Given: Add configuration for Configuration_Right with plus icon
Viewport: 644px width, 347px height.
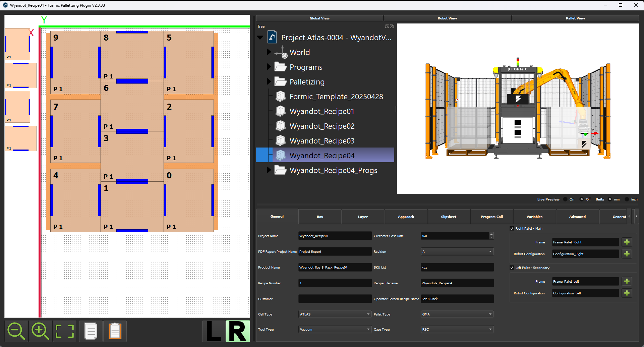Looking at the screenshot, I should click(627, 254).
